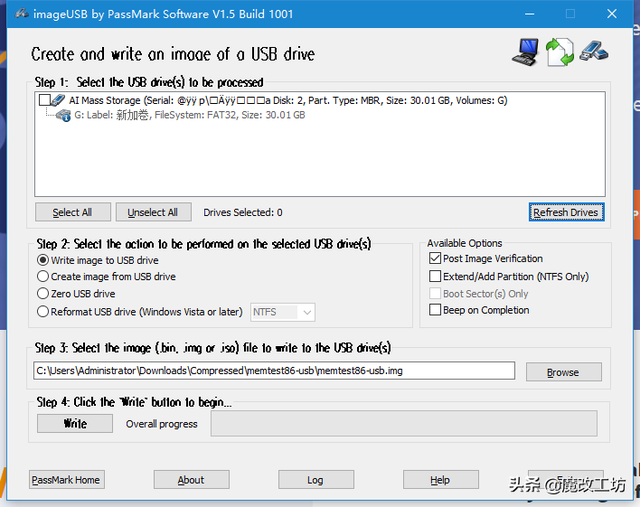Open the NTFS file system dropdown

pyautogui.click(x=282, y=312)
